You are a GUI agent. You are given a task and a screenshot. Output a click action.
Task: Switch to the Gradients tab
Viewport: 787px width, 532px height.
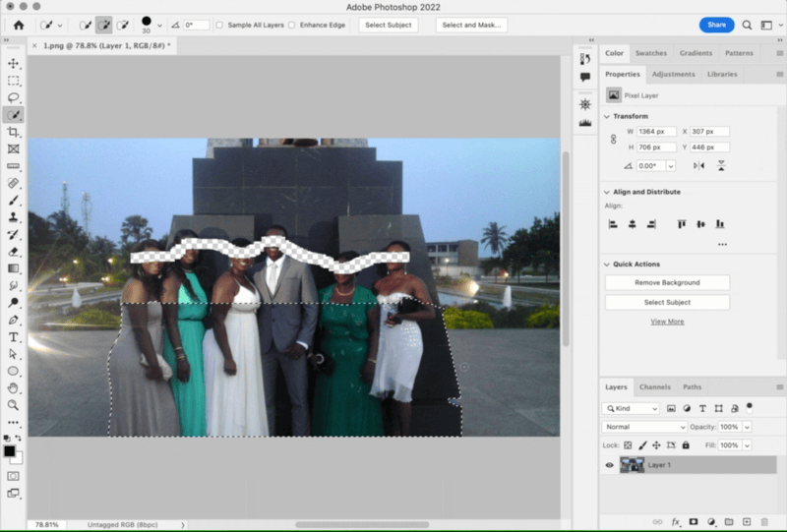click(696, 53)
